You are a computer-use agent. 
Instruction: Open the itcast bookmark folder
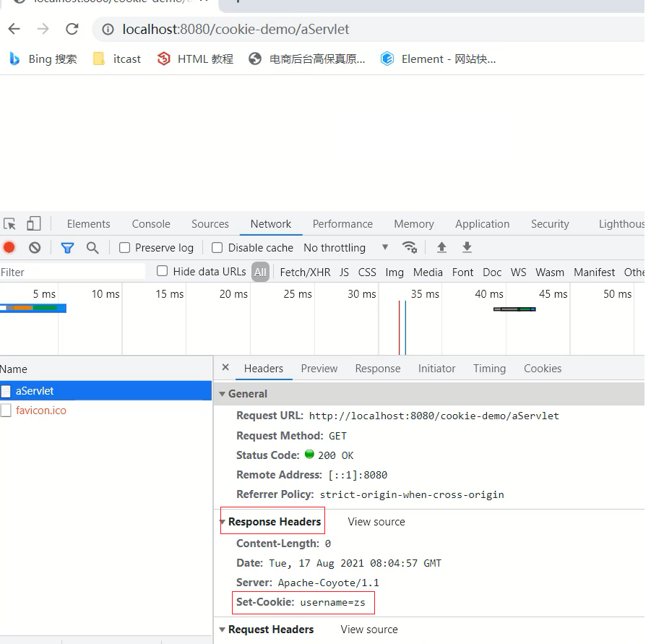(117, 59)
